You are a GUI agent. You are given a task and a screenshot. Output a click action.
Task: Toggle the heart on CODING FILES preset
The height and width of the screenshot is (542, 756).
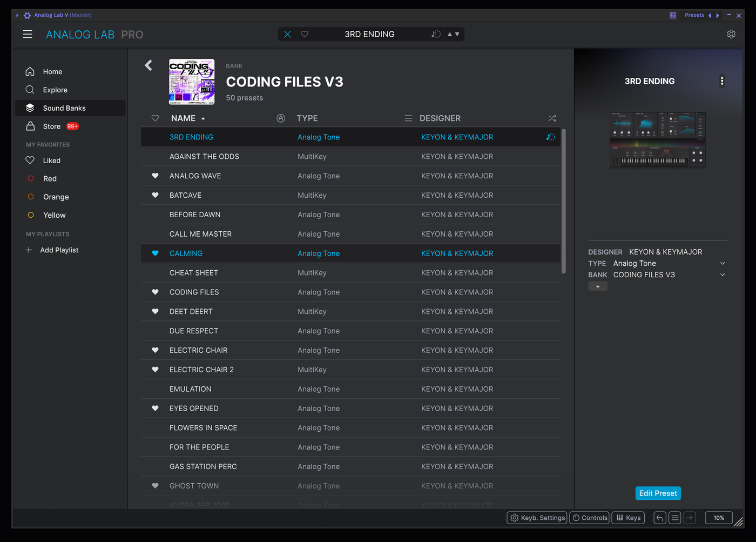pos(155,292)
